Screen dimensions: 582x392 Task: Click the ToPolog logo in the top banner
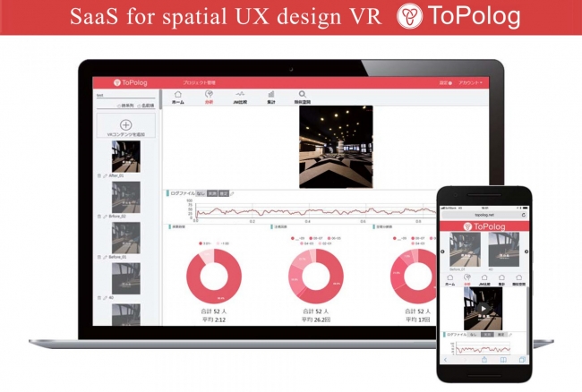pyautogui.click(x=458, y=16)
